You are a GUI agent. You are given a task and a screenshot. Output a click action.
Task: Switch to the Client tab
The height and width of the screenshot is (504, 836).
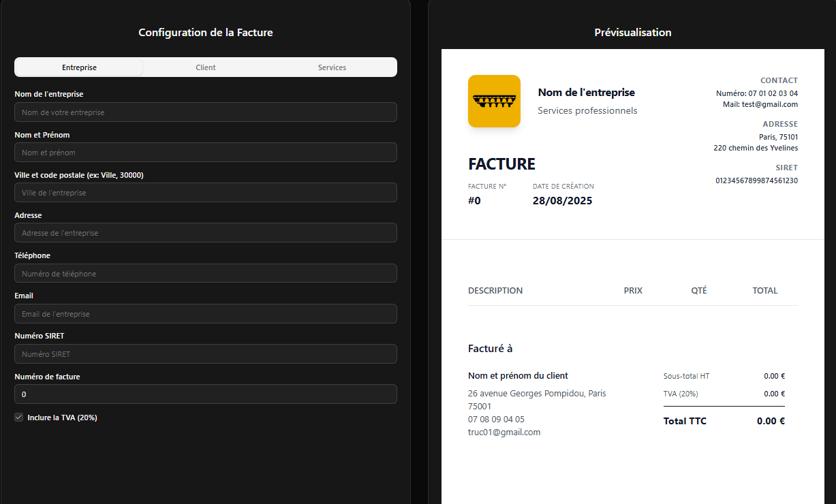(x=206, y=67)
